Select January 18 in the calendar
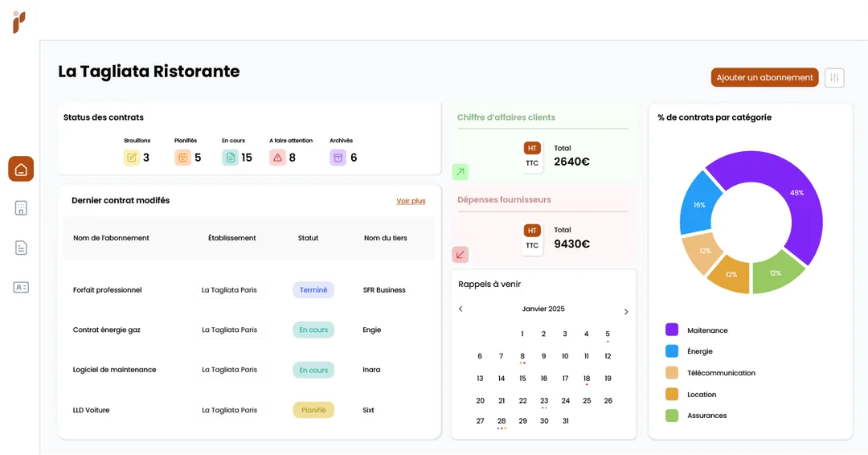Image resolution: width=868 pixels, height=455 pixels. (x=586, y=379)
